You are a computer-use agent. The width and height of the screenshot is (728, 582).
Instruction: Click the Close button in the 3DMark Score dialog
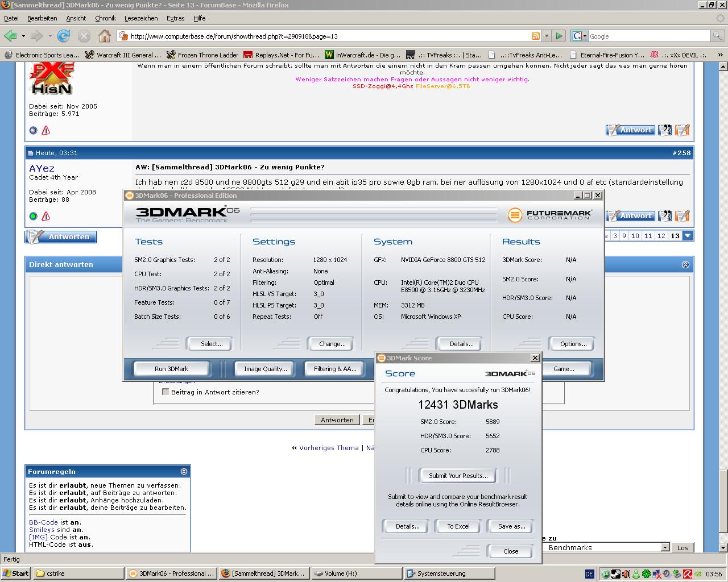tap(511, 551)
